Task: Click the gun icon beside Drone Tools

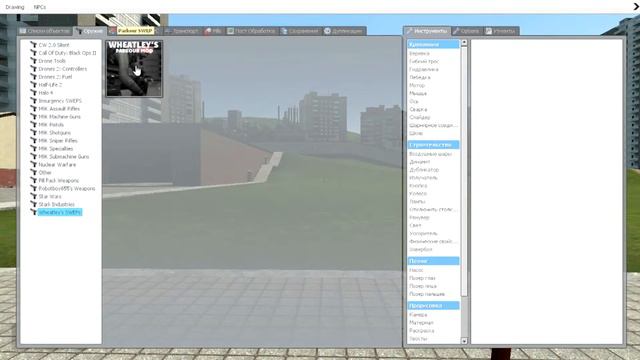Action: pos(33,61)
